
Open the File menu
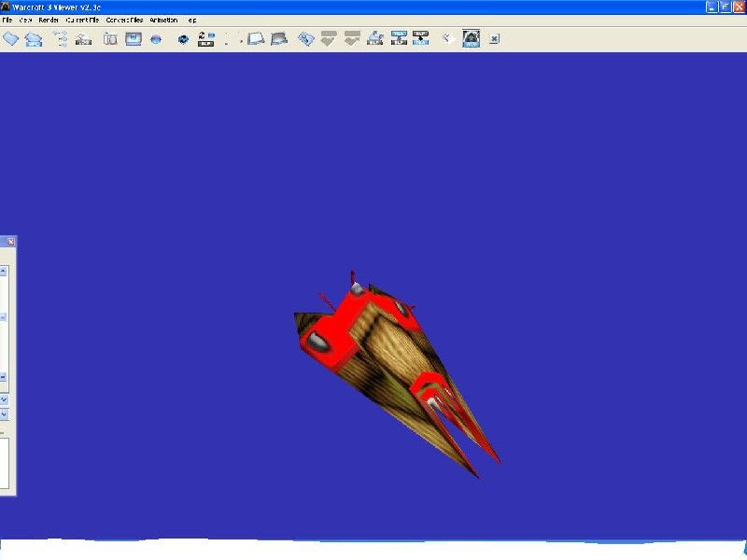pos(7,20)
